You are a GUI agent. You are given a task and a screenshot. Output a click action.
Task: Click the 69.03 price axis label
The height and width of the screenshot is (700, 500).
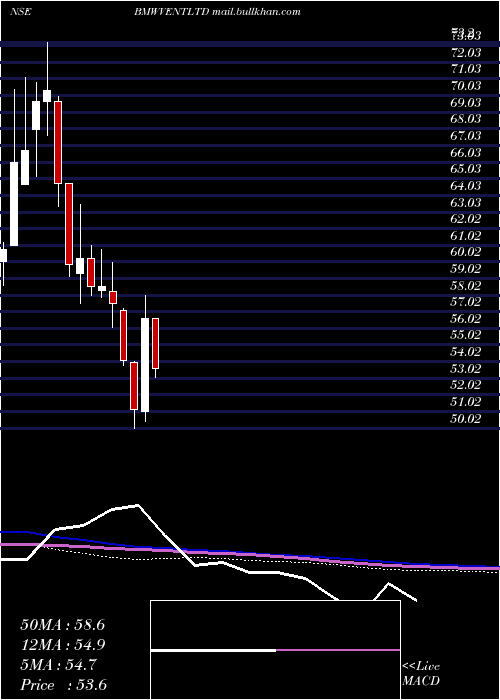tap(466, 103)
